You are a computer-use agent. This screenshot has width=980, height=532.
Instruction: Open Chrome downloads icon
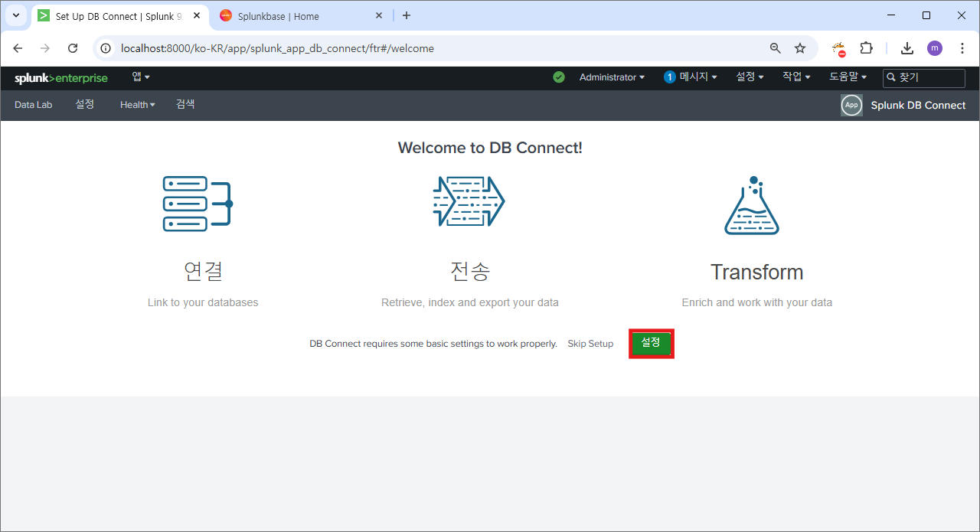coord(907,48)
